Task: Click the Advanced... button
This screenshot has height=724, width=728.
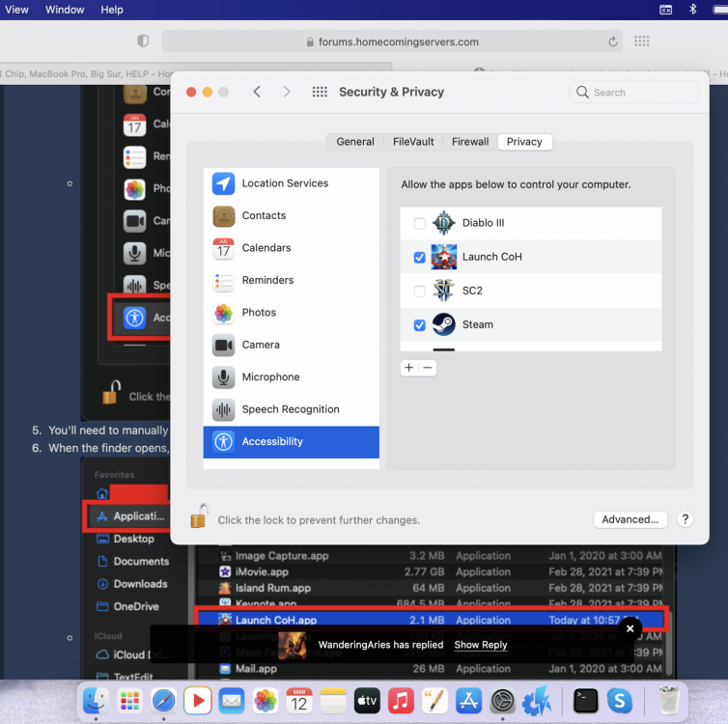Action: pyautogui.click(x=630, y=519)
